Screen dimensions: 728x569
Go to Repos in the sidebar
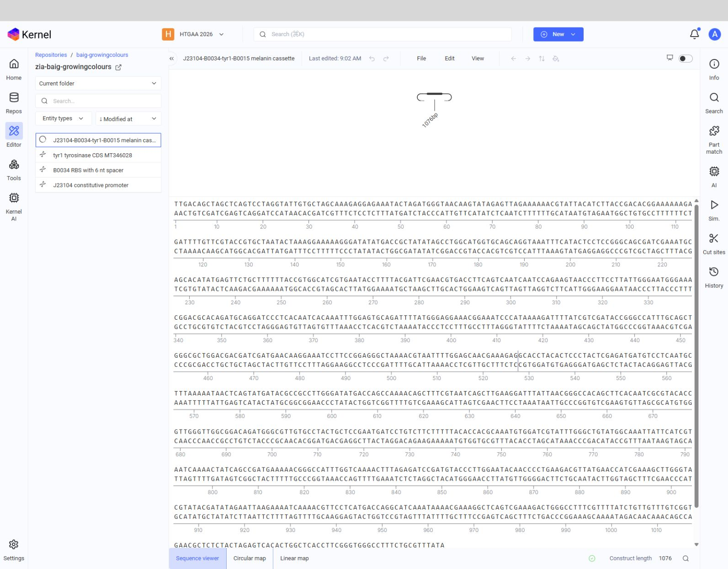pyautogui.click(x=14, y=103)
